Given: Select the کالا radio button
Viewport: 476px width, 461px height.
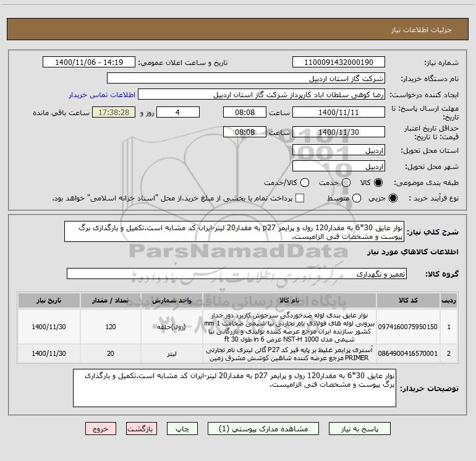Looking at the screenshot, I should click(378, 183).
